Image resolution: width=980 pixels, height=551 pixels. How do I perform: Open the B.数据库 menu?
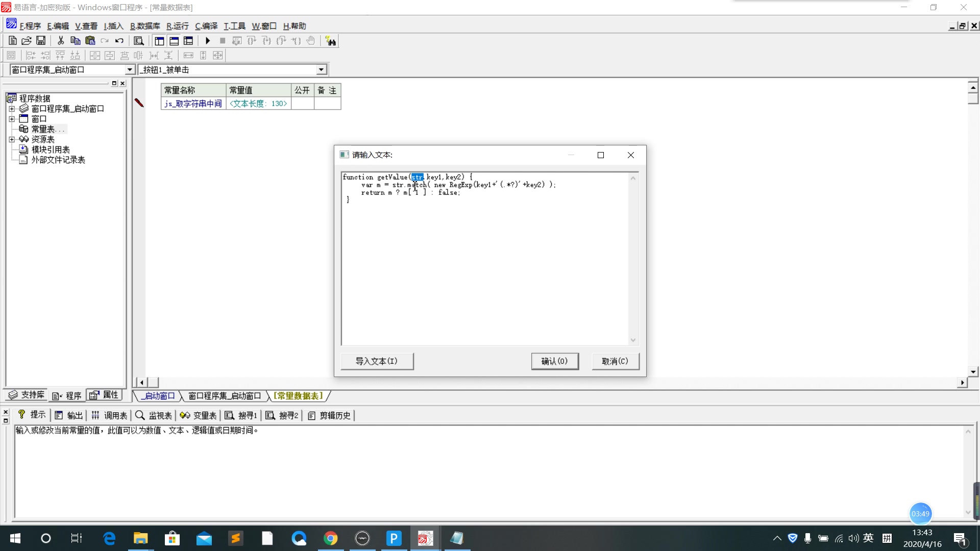click(x=145, y=26)
